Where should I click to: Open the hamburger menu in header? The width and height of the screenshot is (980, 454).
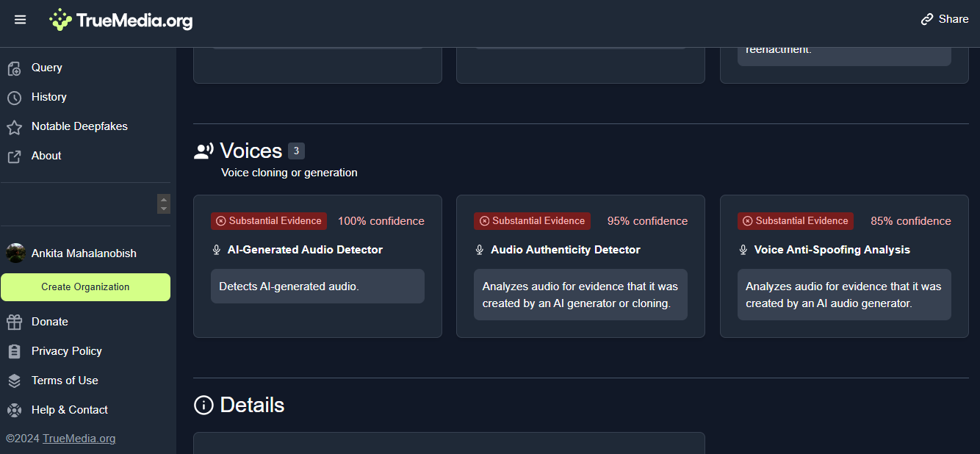20,20
